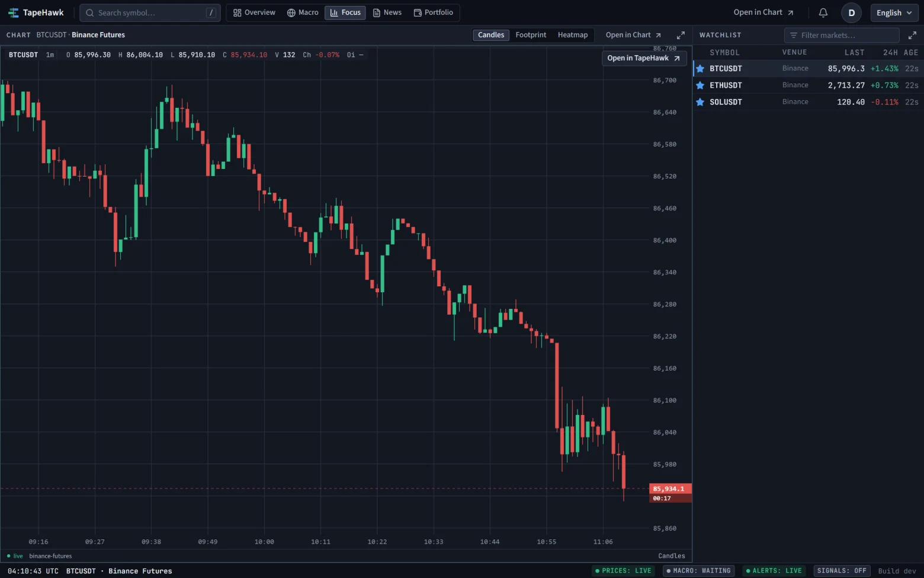
Task: Click the 1m interval label
Action: 50,55
